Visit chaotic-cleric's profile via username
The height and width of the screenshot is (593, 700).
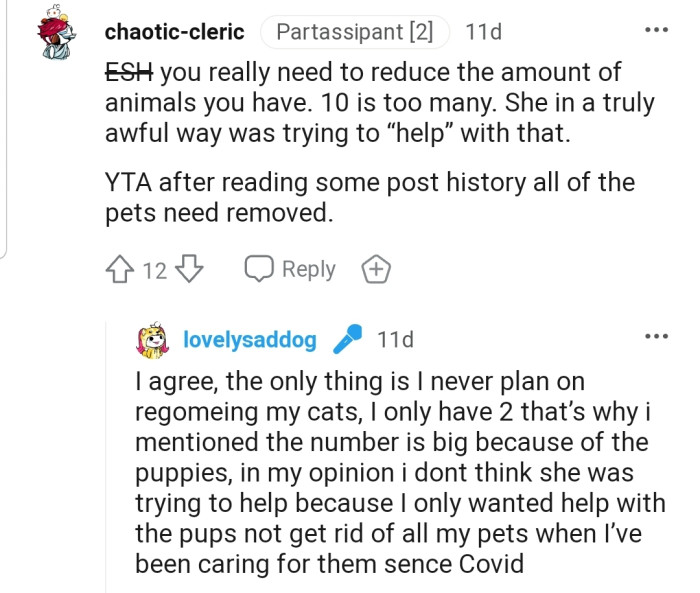click(174, 32)
